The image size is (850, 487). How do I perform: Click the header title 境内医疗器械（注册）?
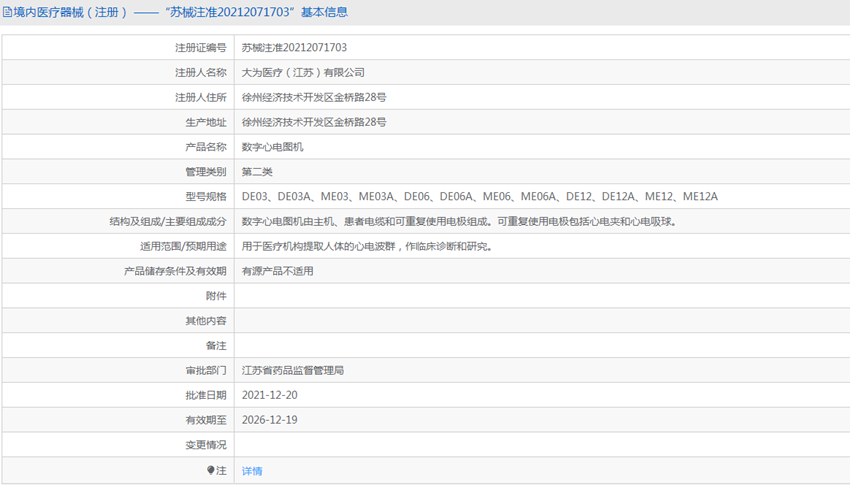pyautogui.click(x=71, y=12)
